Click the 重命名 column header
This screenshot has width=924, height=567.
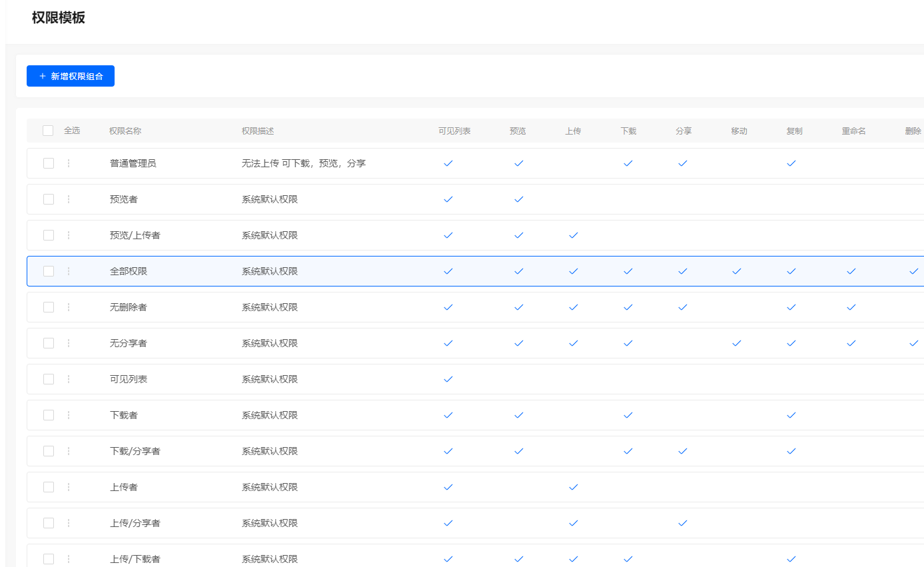[x=853, y=131]
